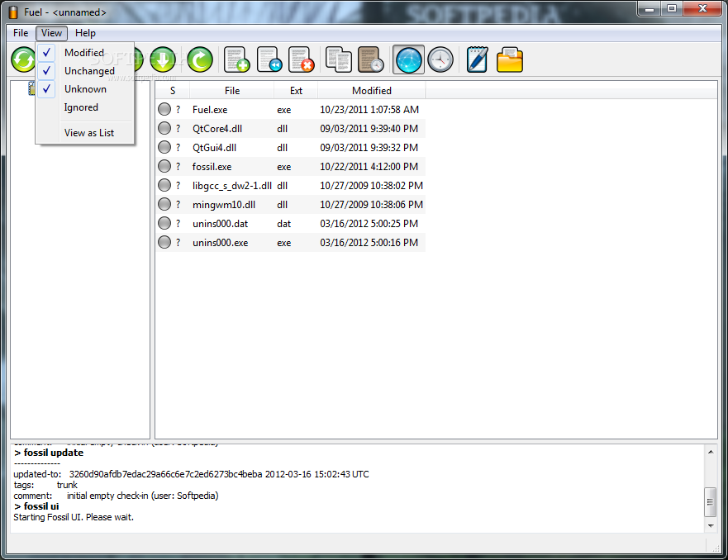Close the open View menu
This screenshot has width=728, height=560.
click(x=51, y=33)
